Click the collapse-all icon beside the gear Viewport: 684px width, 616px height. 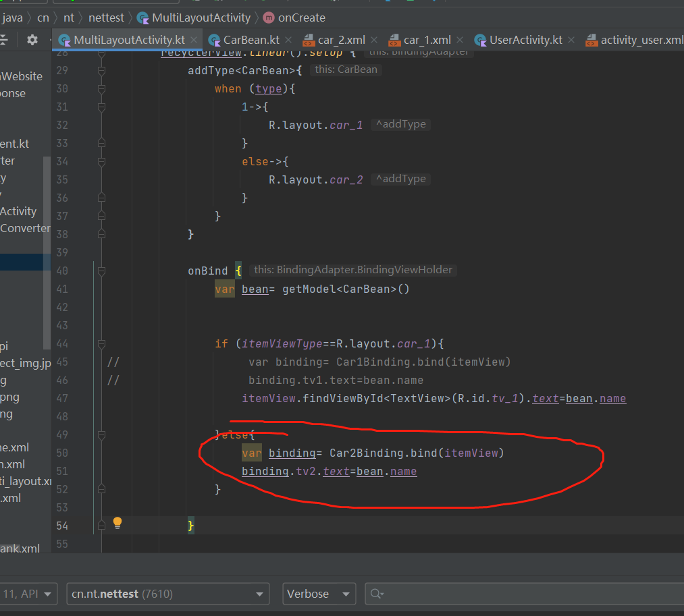[4, 40]
